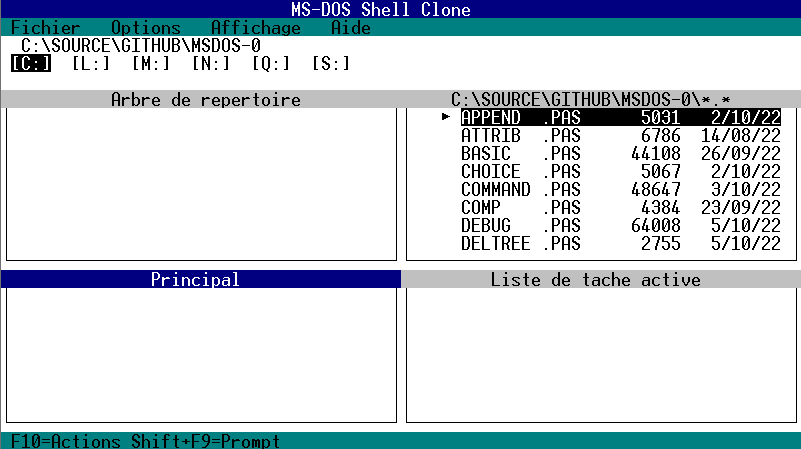Click the Liste de tache active title
Image resolution: width=801 pixels, height=449 pixels.
click(x=595, y=280)
